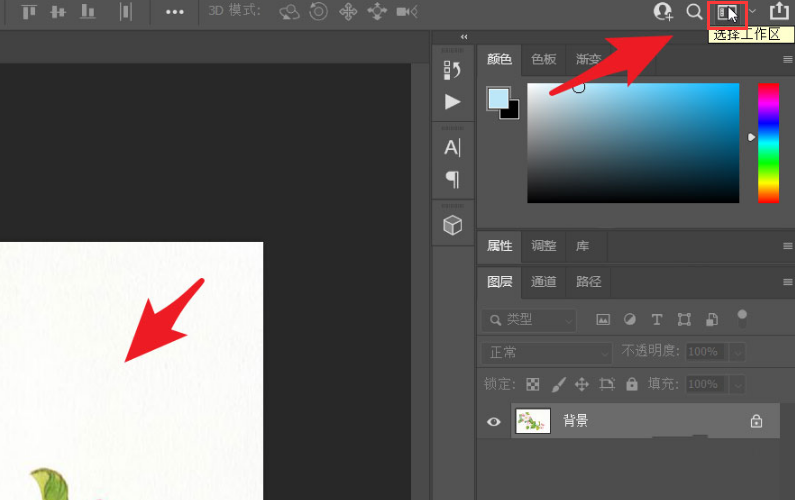The image size is (795, 500).
Task: Open the 正常 blend mode dropdown
Action: point(547,352)
